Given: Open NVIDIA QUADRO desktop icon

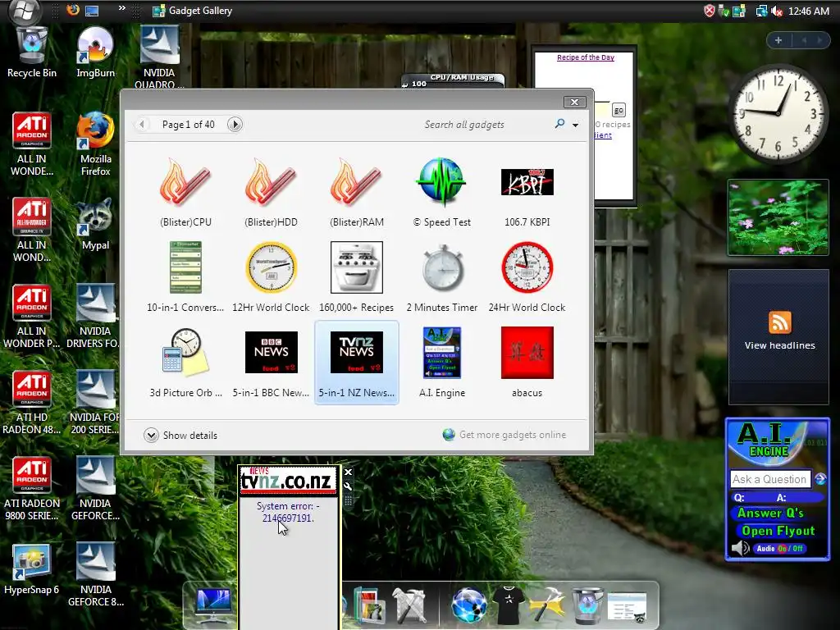Looking at the screenshot, I should tap(159, 57).
